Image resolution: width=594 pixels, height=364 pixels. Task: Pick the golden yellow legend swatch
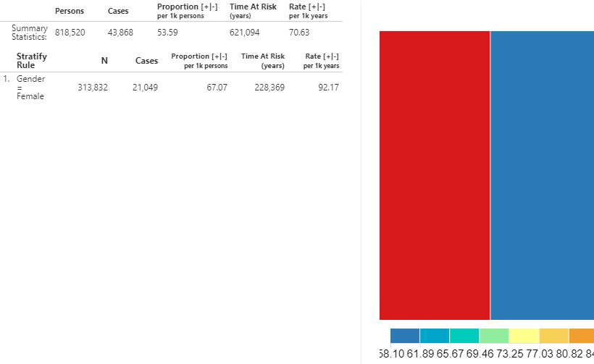coord(554,336)
